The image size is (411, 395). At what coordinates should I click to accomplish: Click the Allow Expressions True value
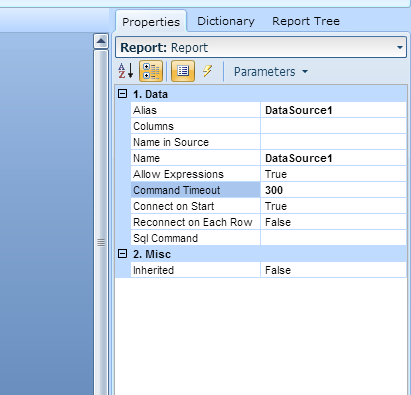coord(333,174)
